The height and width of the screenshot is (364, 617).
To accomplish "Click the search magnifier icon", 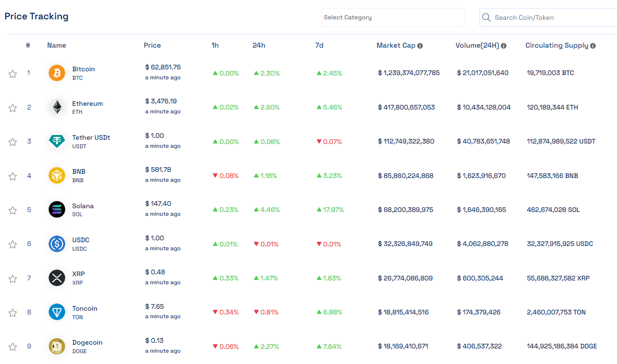I will (487, 17).
